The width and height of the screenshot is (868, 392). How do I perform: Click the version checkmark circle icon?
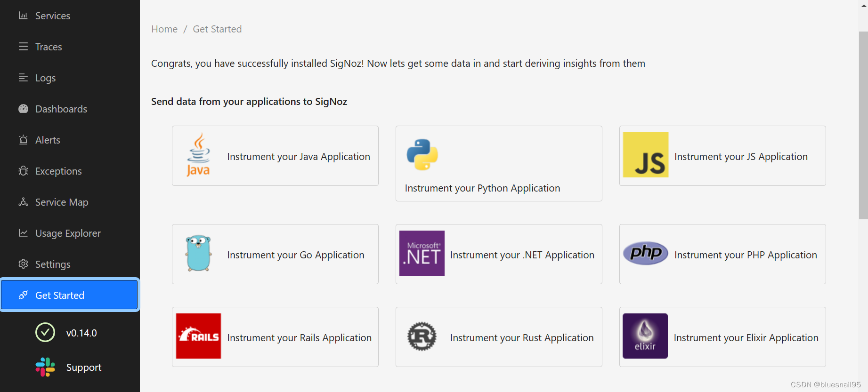[45, 332]
